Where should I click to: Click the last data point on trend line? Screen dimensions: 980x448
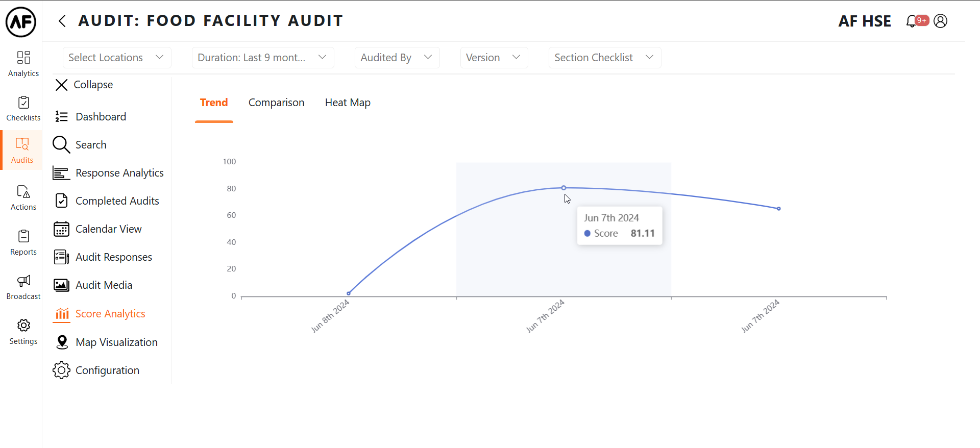click(x=778, y=209)
